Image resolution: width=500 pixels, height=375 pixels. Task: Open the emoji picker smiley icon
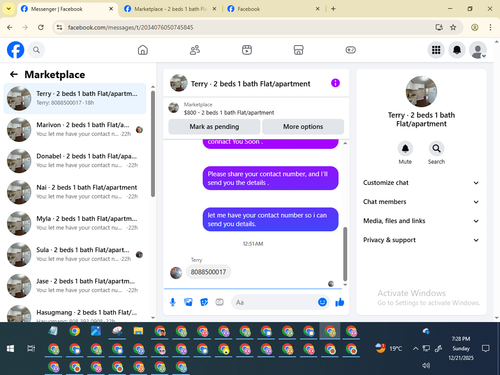(x=322, y=302)
